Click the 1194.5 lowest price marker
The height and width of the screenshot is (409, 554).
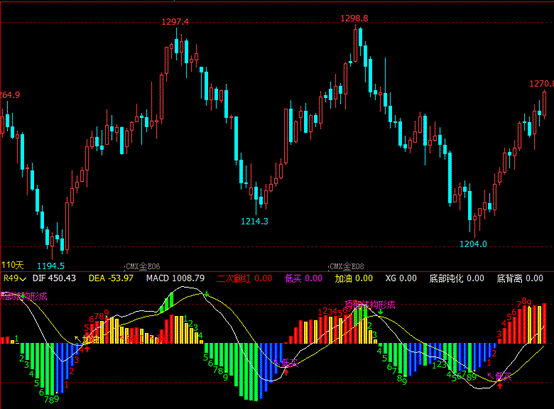[51, 266]
